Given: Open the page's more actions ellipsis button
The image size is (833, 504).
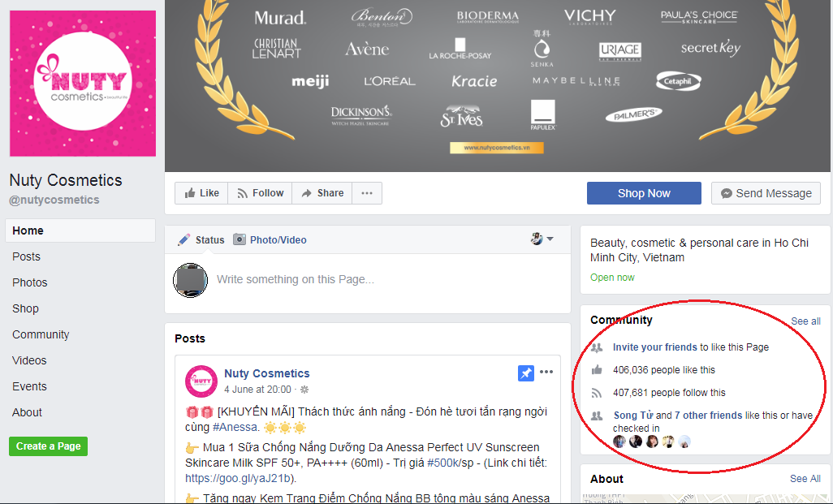Looking at the screenshot, I should pyautogui.click(x=367, y=193).
